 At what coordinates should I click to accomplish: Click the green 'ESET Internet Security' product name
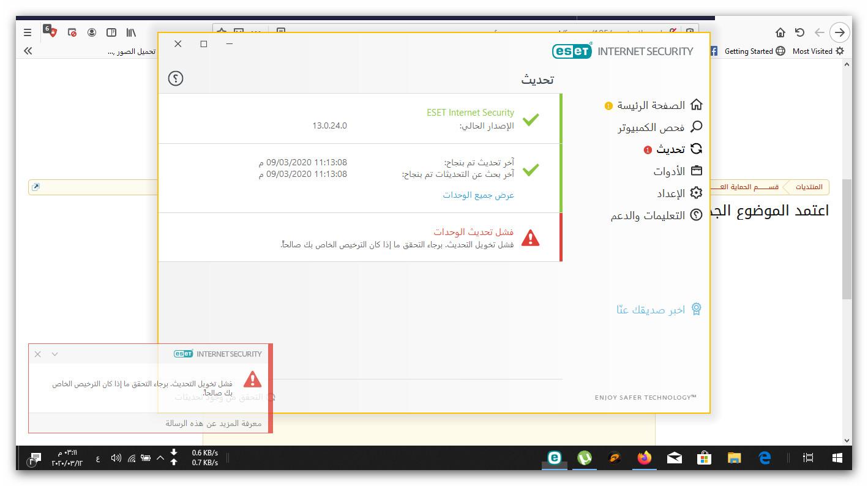click(x=470, y=113)
